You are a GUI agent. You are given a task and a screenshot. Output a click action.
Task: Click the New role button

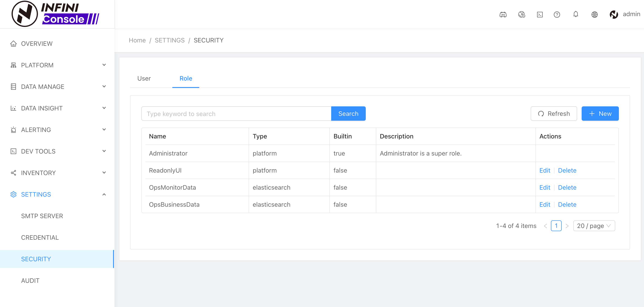click(600, 114)
